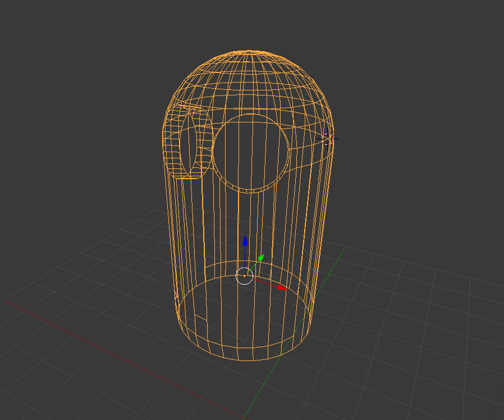Image resolution: width=504 pixels, height=420 pixels.
Task: Click the white circle at manipulator center
Action: click(x=244, y=276)
